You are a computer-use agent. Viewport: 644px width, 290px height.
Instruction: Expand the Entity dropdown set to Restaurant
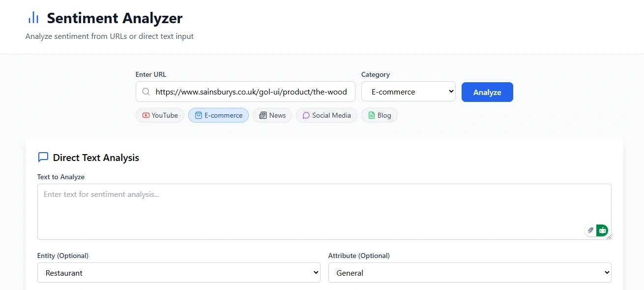coord(178,273)
